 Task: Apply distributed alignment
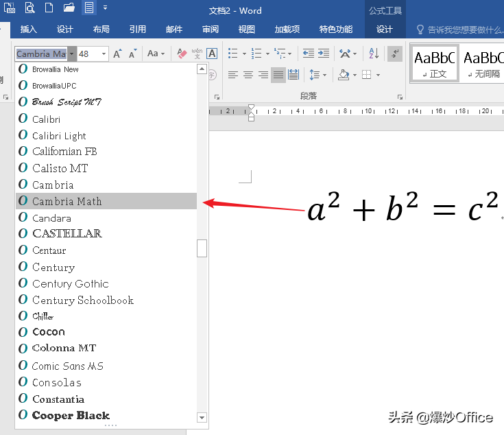pyautogui.click(x=293, y=75)
